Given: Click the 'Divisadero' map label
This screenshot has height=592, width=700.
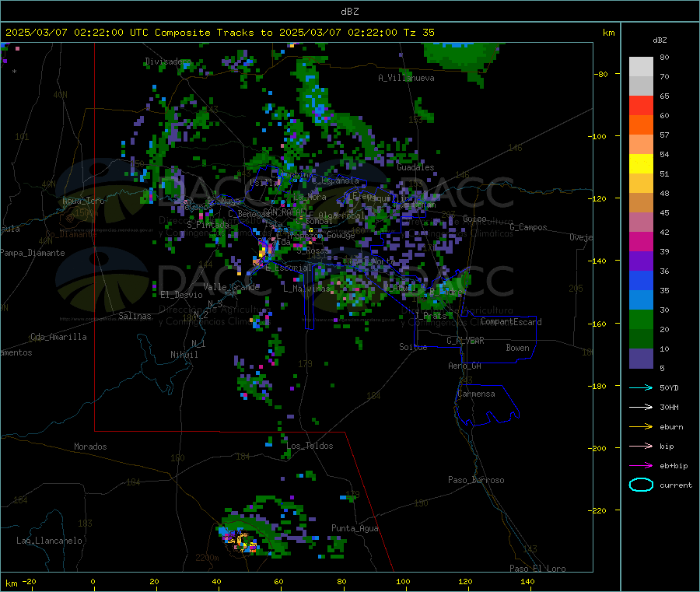Looking at the screenshot, I should (168, 61).
